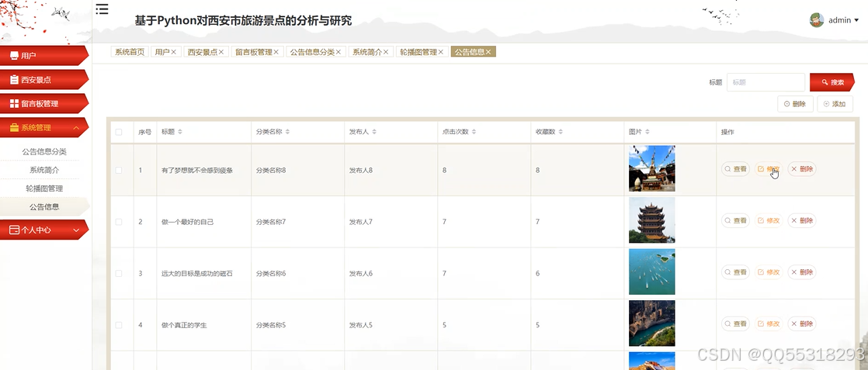Click 查看 for row 1
Image resolution: width=868 pixels, height=370 pixels.
(x=736, y=169)
